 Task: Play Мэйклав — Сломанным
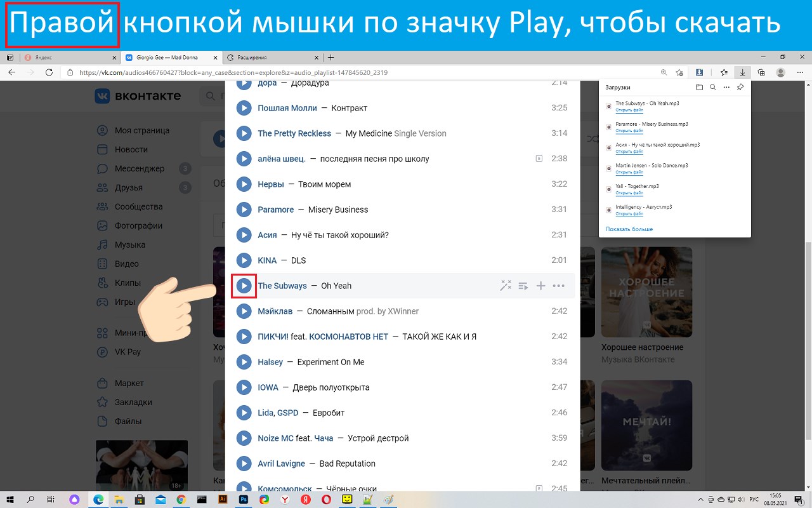pyautogui.click(x=244, y=311)
